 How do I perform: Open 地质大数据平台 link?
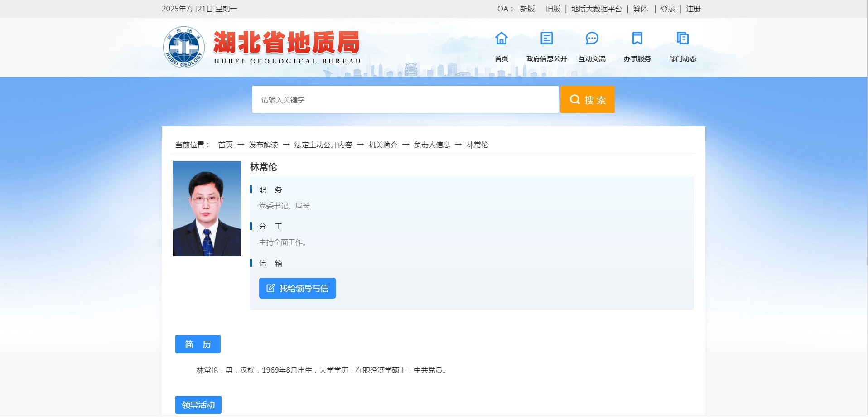coord(596,9)
